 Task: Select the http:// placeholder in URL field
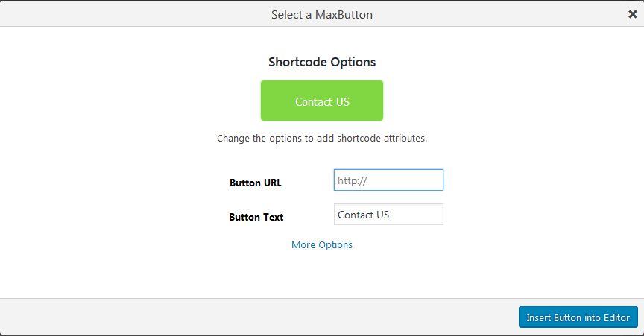[x=353, y=180]
